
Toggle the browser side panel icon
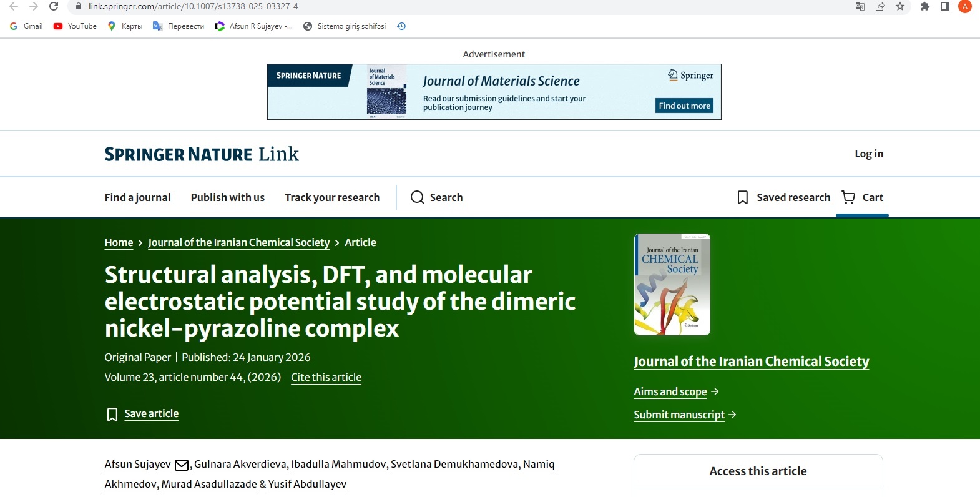(x=944, y=6)
